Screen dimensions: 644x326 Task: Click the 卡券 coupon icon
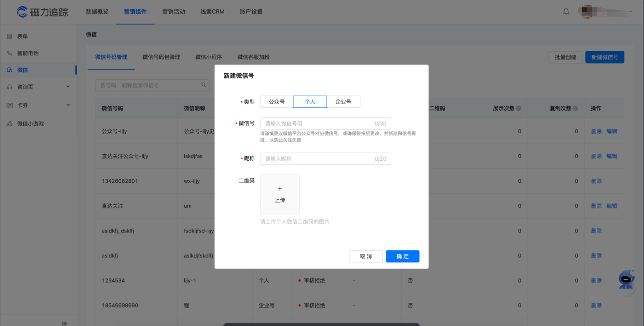tap(9, 105)
